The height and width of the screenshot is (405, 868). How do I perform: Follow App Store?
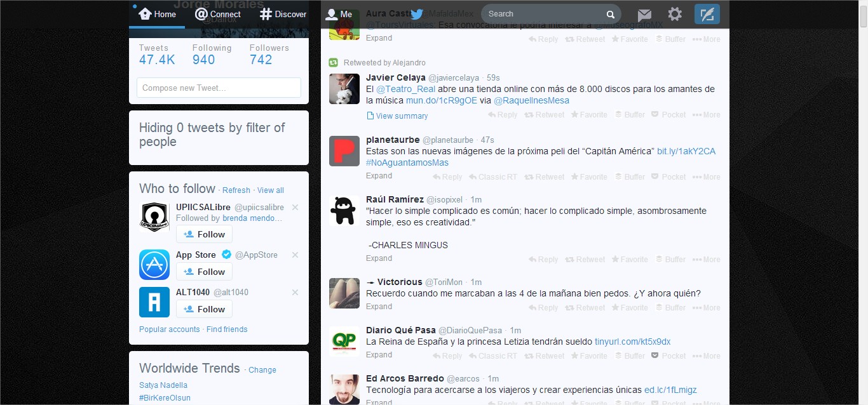coord(204,272)
